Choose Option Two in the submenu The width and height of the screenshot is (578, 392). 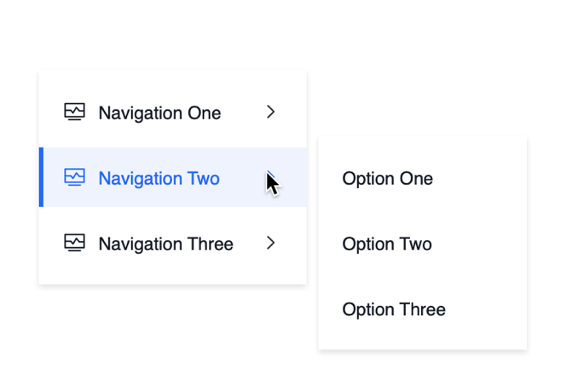(x=386, y=244)
